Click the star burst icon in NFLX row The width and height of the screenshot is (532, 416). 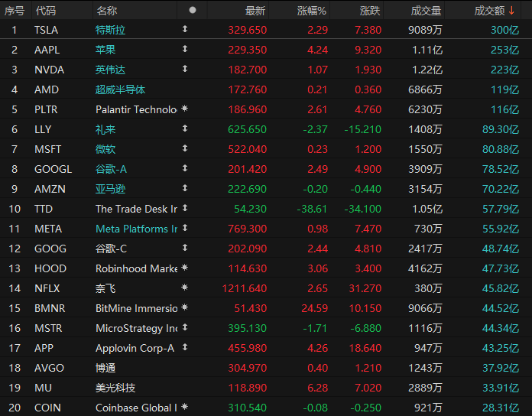[184, 288]
